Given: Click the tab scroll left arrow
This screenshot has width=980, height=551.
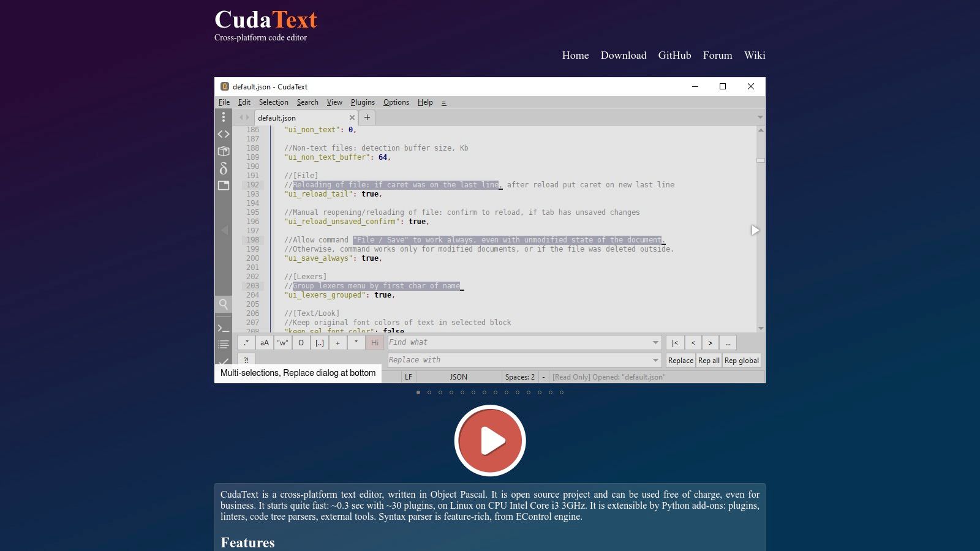Looking at the screenshot, I should [241, 118].
